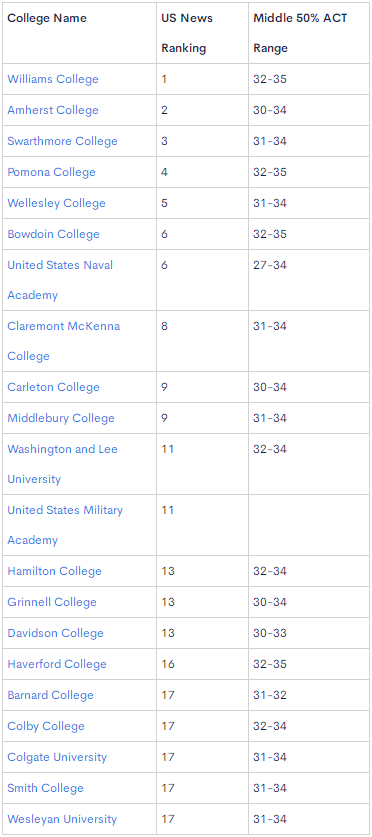The width and height of the screenshot is (372, 837).
Task: Open the Williams College link
Action: tap(53, 79)
